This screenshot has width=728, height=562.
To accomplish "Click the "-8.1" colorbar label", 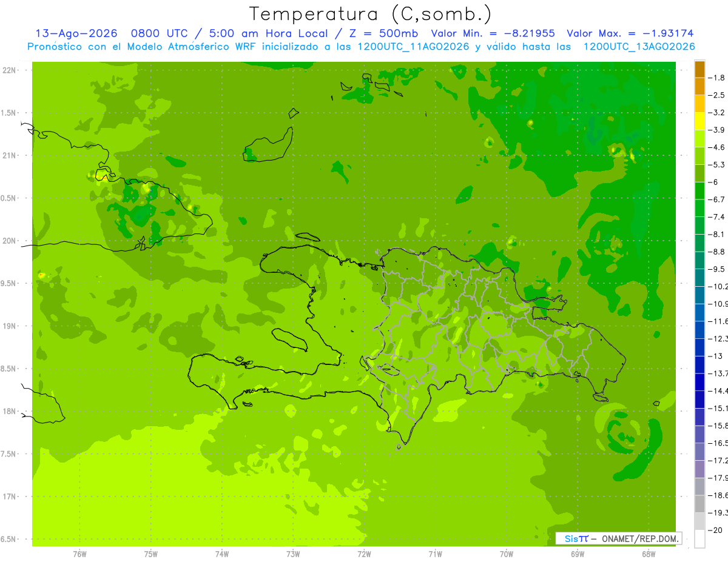I will pyautogui.click(x=718, y=234).
